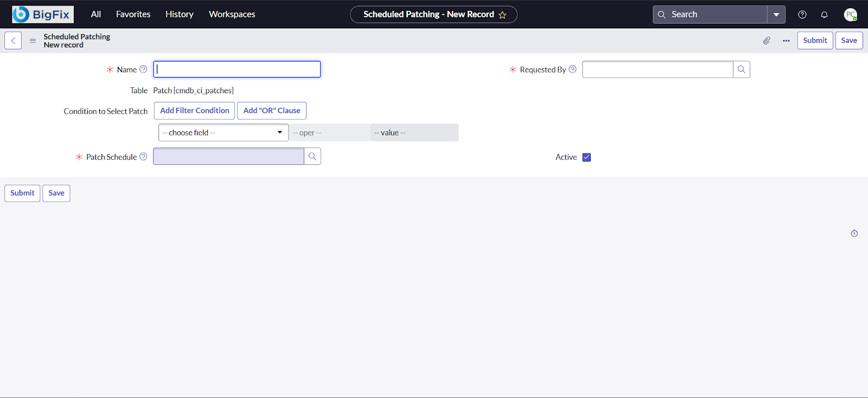Viewport: 868px width, 398px height.
Task: Focus the Patch Schedule input field
Action: pos(228,157)
